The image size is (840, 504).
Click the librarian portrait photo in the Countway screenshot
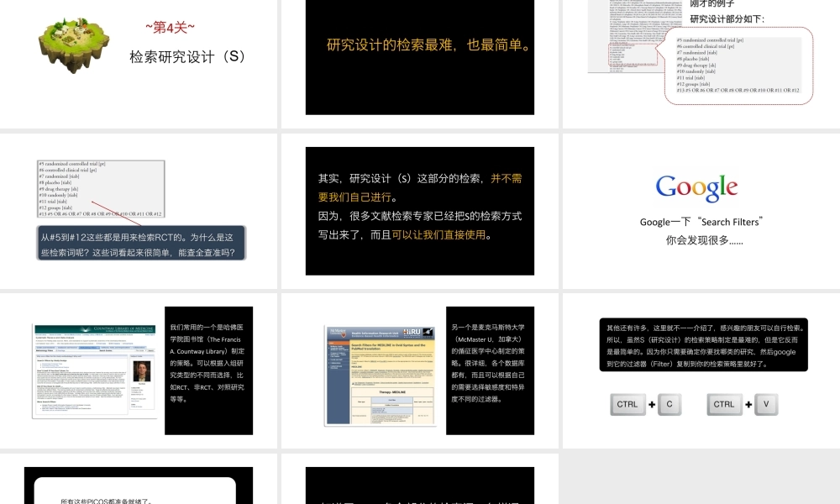click(x=141, y=371)
